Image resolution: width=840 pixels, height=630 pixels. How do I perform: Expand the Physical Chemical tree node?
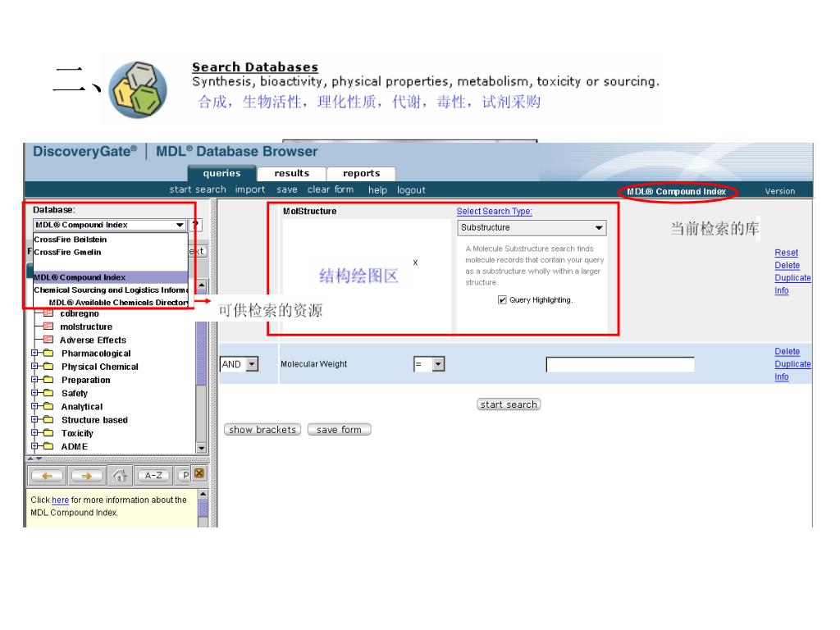34,367
